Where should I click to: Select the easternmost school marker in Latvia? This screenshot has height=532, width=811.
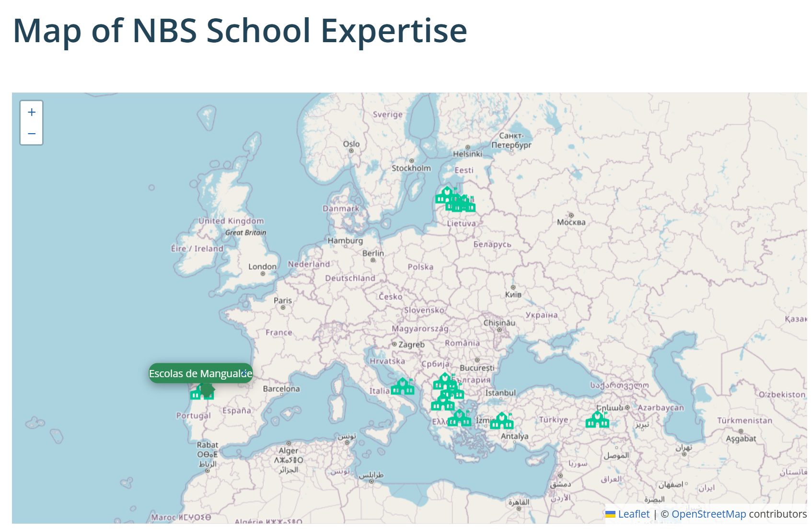click(467, 205)
